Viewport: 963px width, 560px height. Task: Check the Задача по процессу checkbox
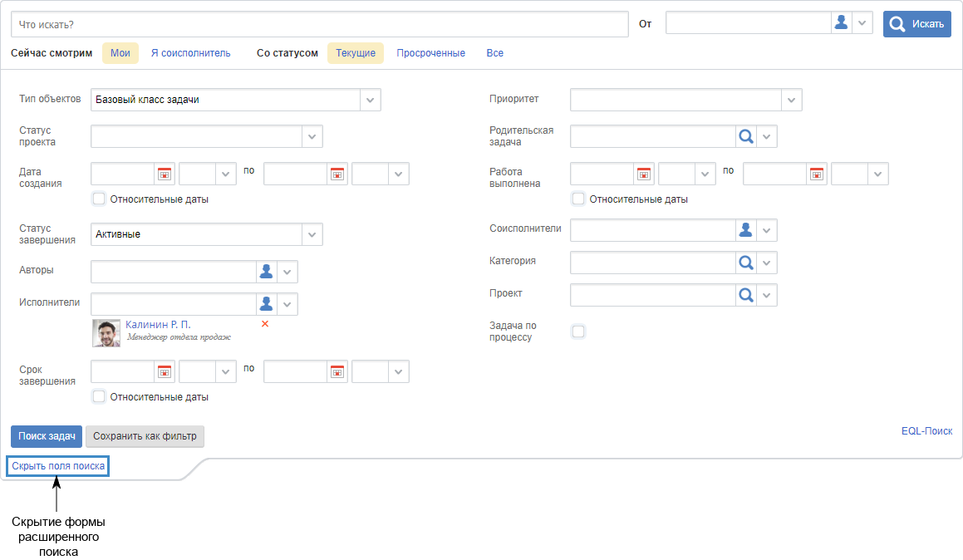point(578,332)
